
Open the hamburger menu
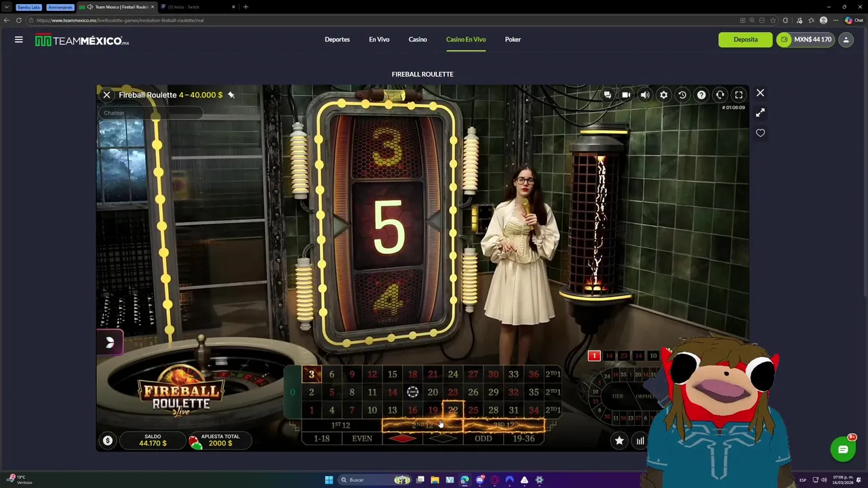click(x=19, y=40)
